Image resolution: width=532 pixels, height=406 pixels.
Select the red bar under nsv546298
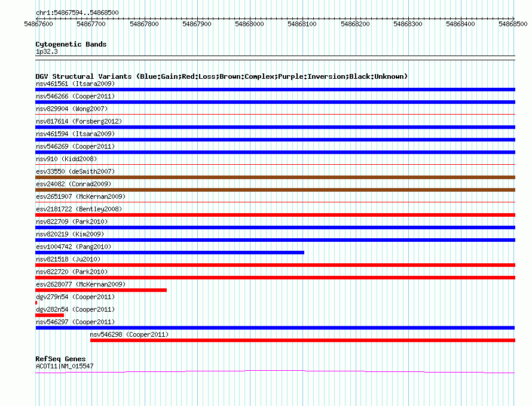302,340
